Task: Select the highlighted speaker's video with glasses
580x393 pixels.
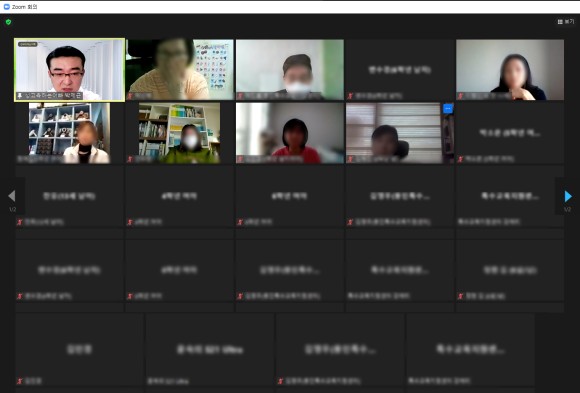Action: coord(70,70)
